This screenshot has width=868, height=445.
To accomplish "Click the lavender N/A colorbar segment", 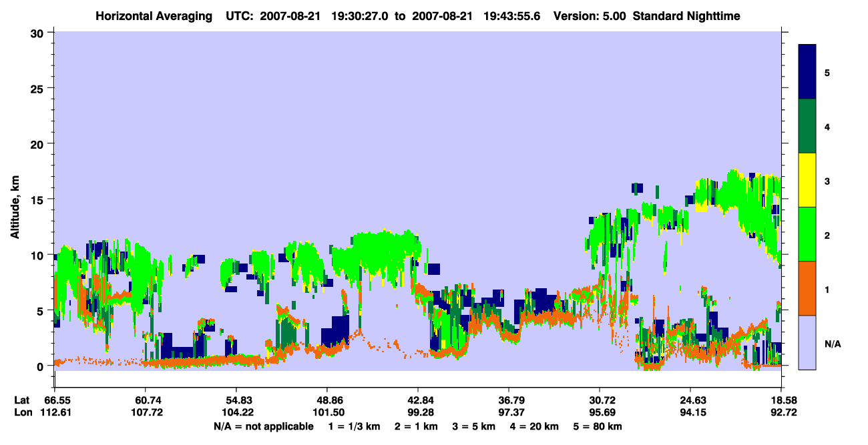I will [807, 342].
